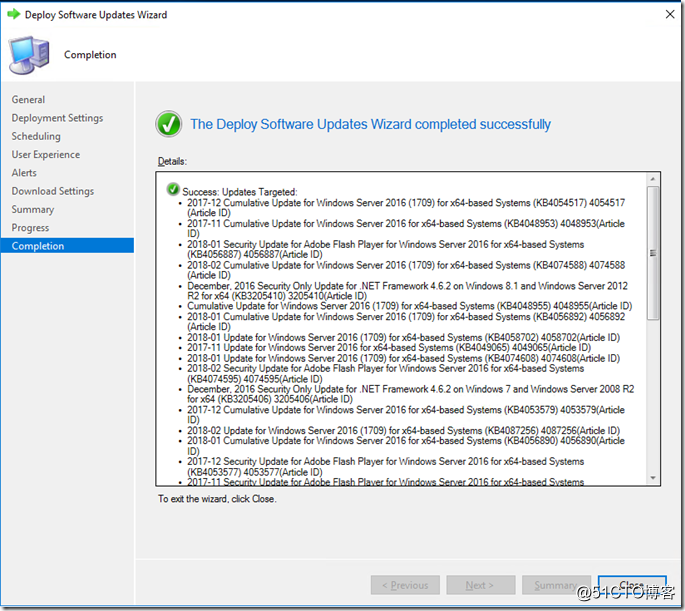This screenshot has height=611, width=685.
Task: Click the Close button to exit wizard
Action: tap(632, 585)
